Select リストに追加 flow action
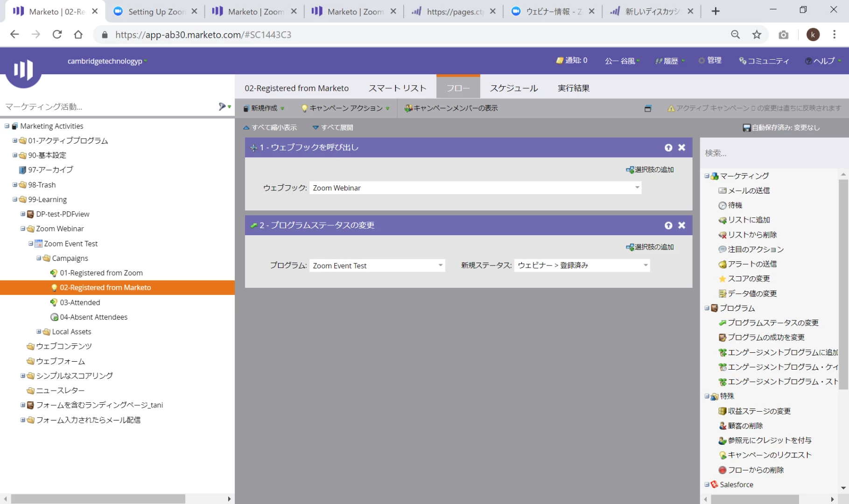849x504 pixels. coord(744,220)
